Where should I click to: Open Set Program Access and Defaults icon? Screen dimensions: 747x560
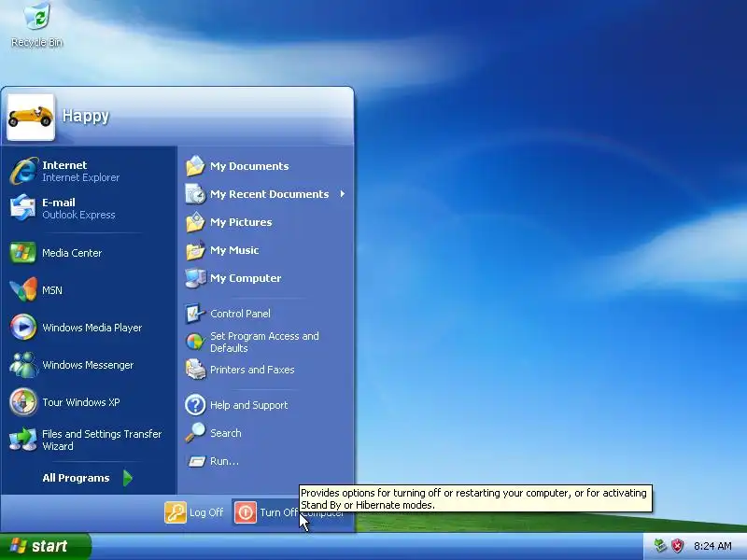pos(195,342)
